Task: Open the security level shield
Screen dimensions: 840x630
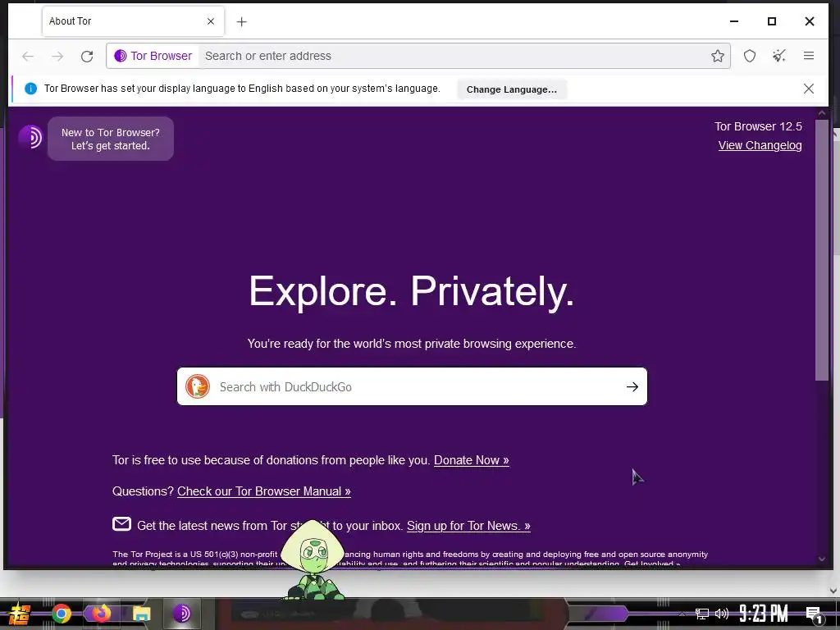Action: click(x=750, y=56)
